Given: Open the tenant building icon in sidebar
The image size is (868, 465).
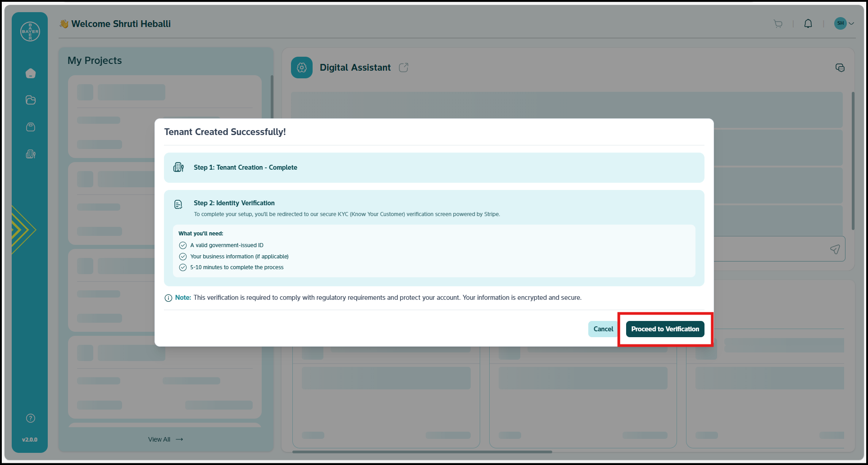Looking at the screenshot, I should point(31,154).
